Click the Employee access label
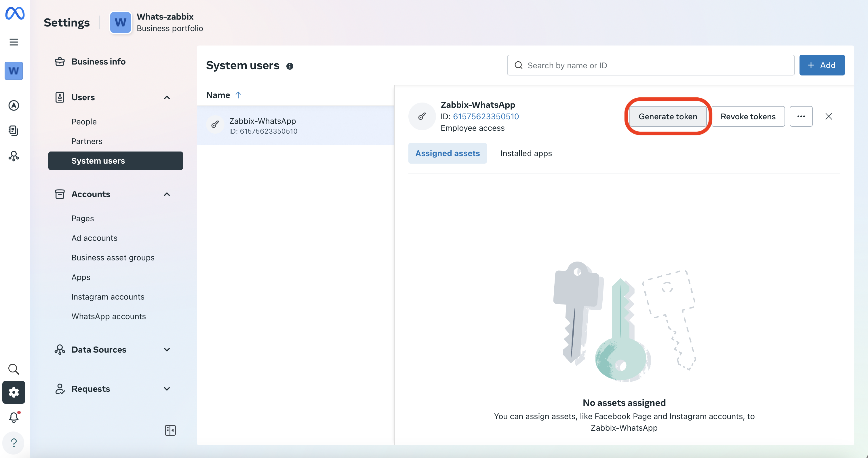 [x=472, y=128]
